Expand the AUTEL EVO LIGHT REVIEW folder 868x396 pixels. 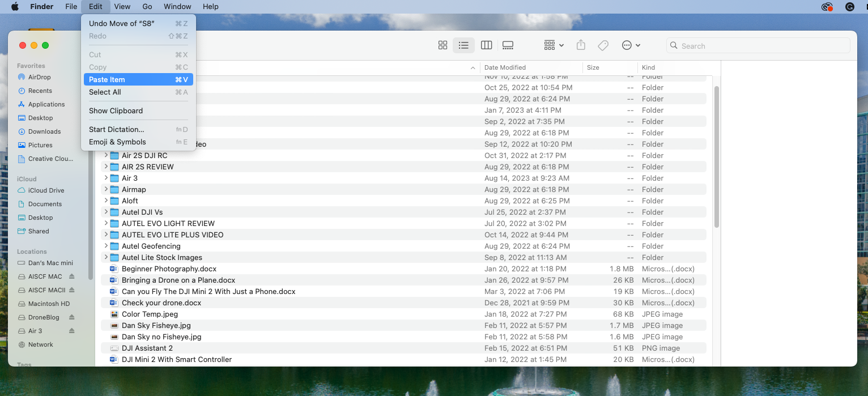coord(106,223)
